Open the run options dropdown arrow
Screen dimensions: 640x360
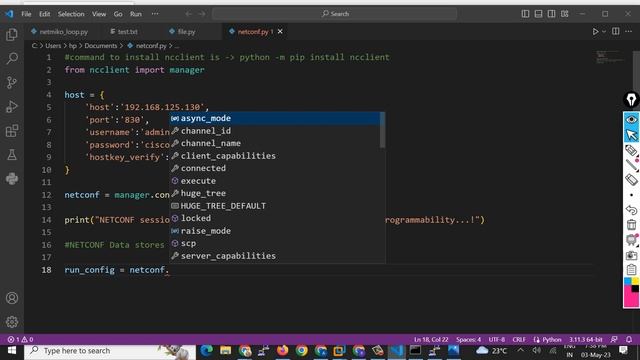[x=604, y=31]
